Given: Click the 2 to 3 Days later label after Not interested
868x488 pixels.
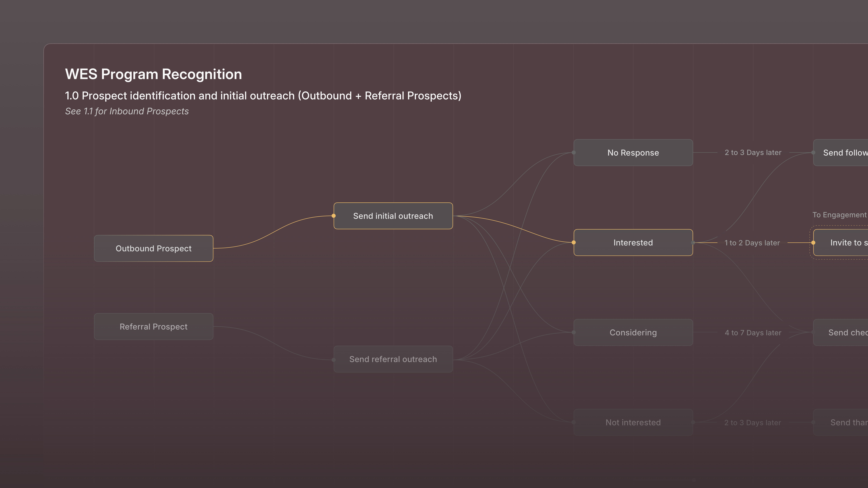Looking at the screenshot, I should 753,423.
